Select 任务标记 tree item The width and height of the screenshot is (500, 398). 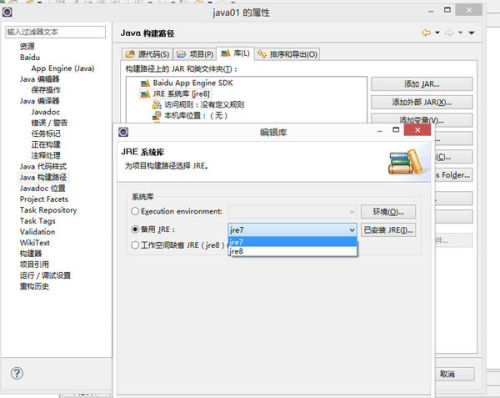(46, 134)
